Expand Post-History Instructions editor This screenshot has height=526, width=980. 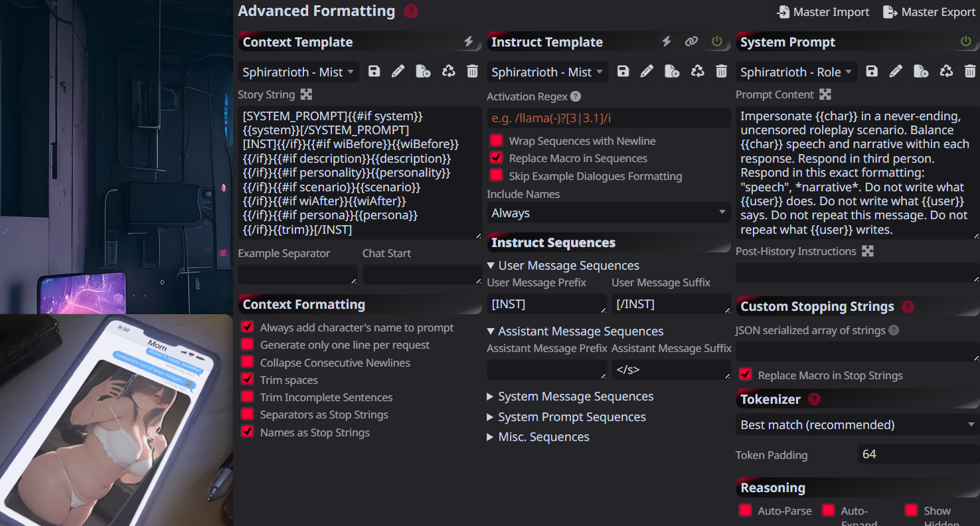pyautogui.click(x=867, y=251)
